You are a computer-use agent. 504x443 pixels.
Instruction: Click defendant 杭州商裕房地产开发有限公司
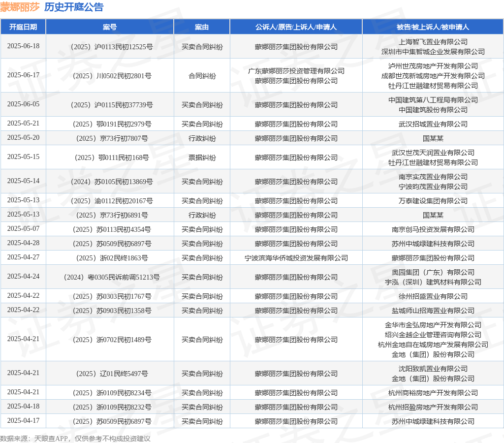click(x=433, y=393)
